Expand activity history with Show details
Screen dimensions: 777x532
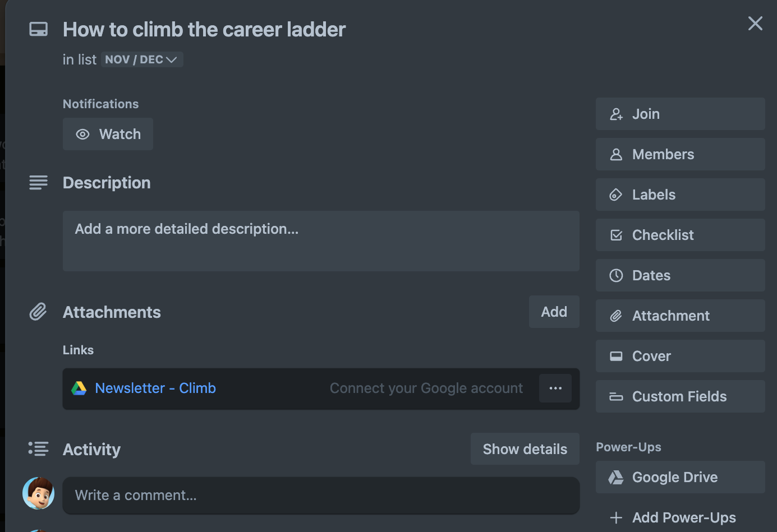click(525, 448)
